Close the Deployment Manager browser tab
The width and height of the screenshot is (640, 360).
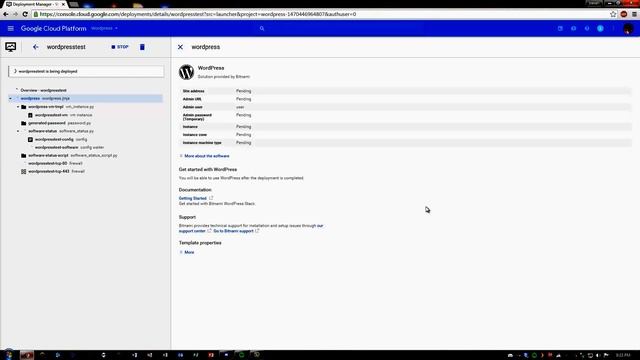click(x=63, y=4)
